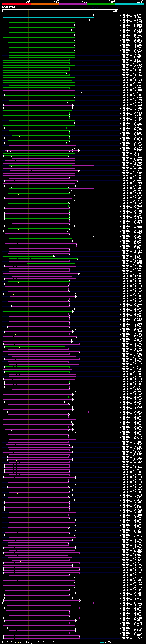Viewport: 146px width, 644px height.
Task: Click the label UniRef100_B1N662
Action: click(x=131, y=85)
